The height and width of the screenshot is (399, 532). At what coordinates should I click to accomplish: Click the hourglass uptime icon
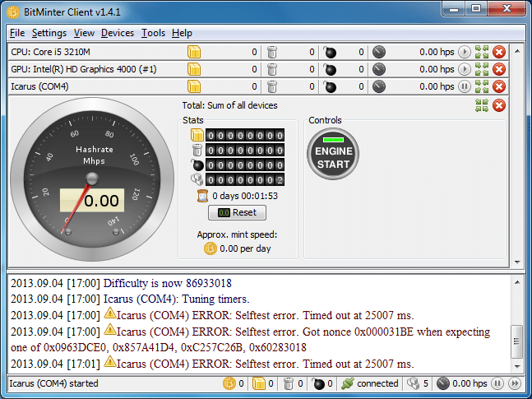[x=202, y=196]
